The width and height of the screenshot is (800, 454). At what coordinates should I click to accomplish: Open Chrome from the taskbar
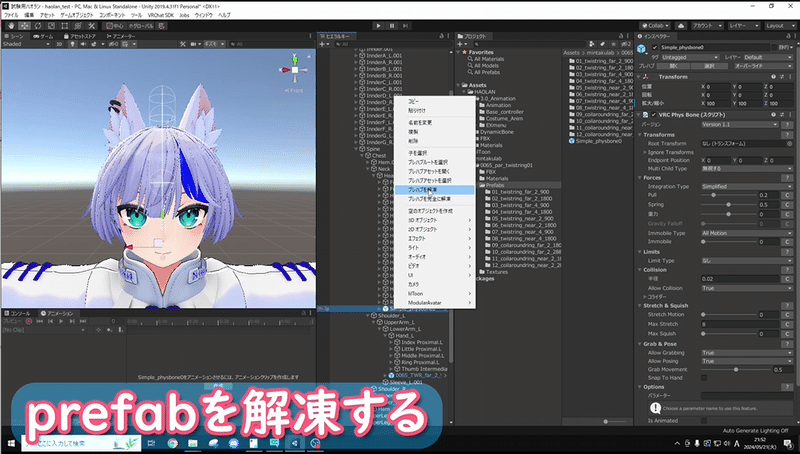coord(172,443)
